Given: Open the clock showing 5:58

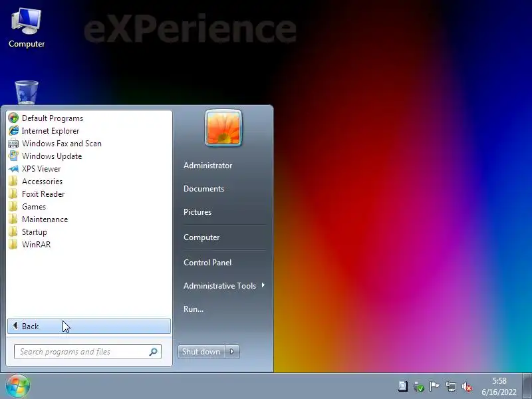Looking at the screenshot, I should (499, 386).
